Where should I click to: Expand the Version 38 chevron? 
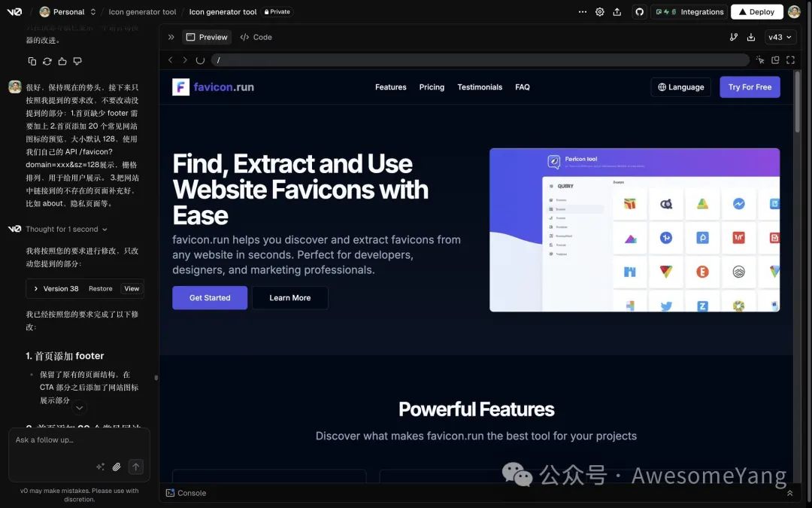(36, 289)
